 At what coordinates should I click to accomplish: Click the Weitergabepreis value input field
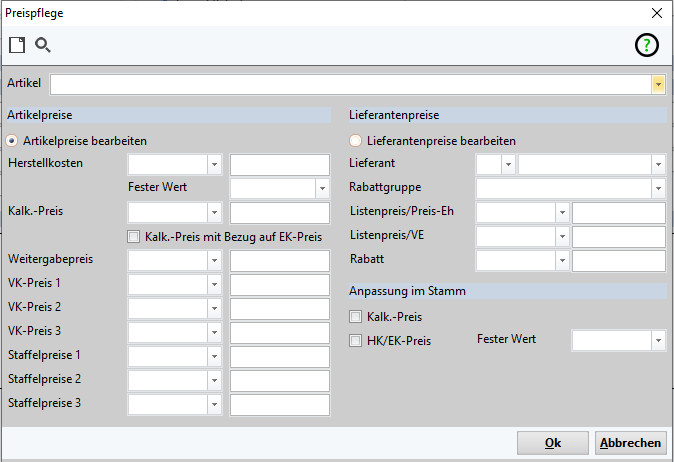click(x=279, y=261)
